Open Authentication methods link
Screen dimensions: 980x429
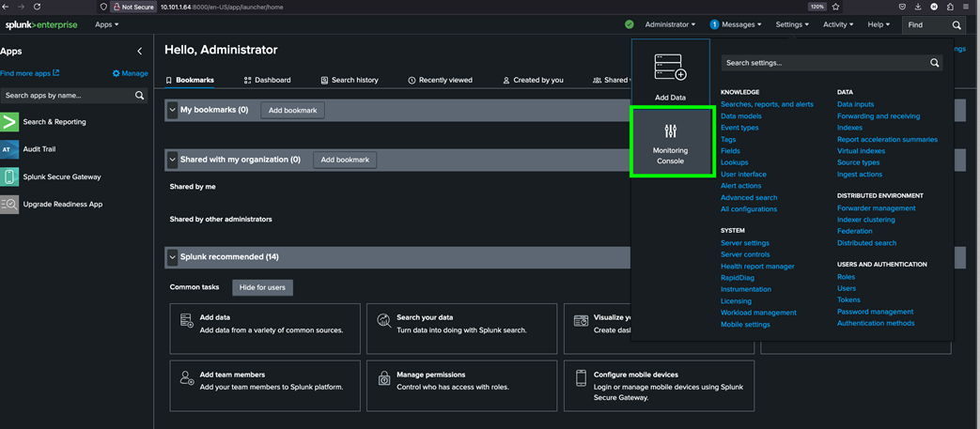876,323
